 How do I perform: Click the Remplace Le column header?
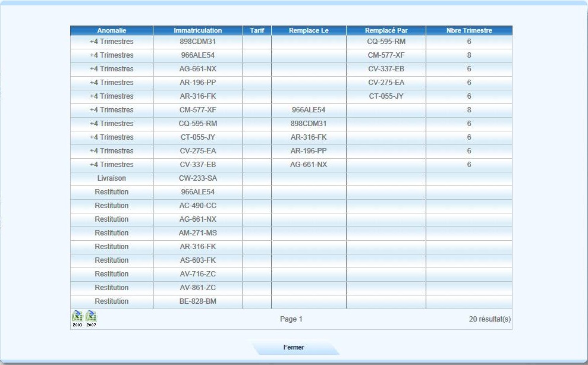click(x=309, y=30)
